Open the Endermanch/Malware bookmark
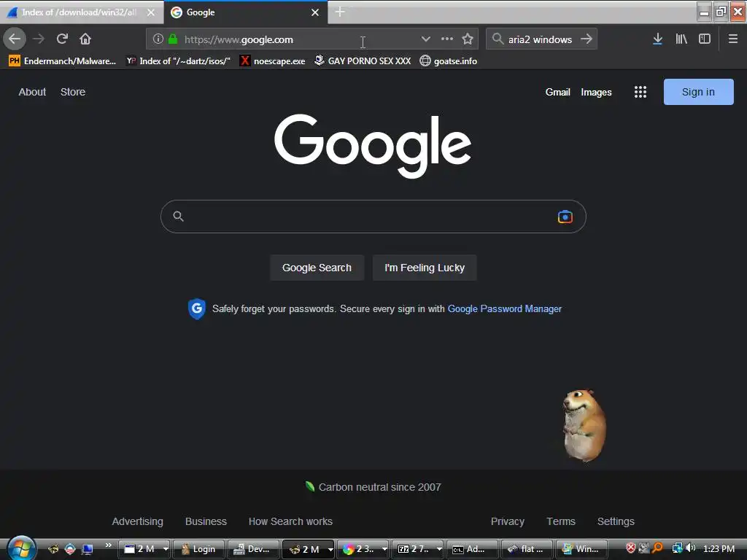The image size is (747, 560). 63,61
